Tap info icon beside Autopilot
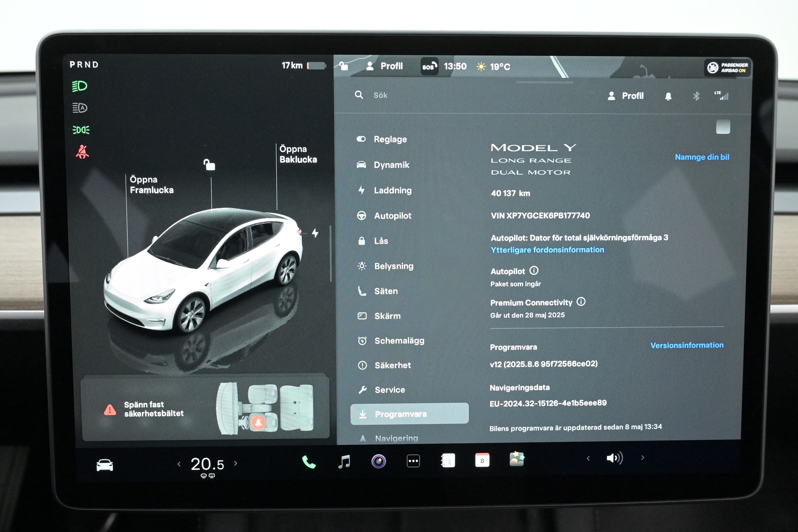Screen dimensions: 798x532 534,270
